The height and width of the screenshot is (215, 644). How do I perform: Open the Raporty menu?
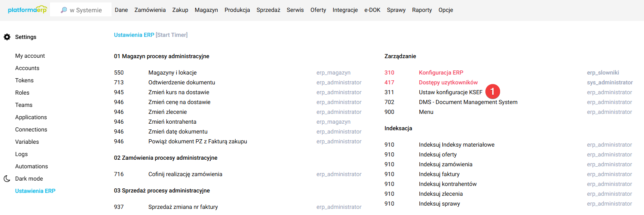(x=422, y=10)
